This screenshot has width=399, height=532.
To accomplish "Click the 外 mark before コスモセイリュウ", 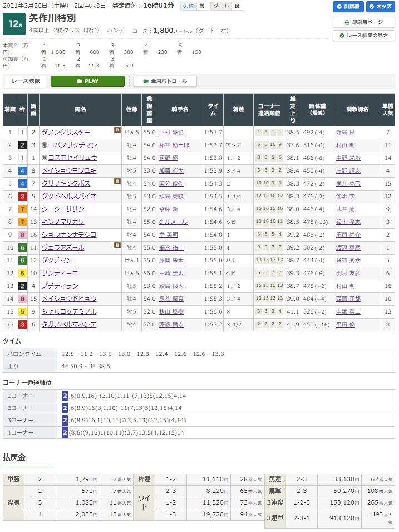I will pyautogui.click(x=43, y=158).
